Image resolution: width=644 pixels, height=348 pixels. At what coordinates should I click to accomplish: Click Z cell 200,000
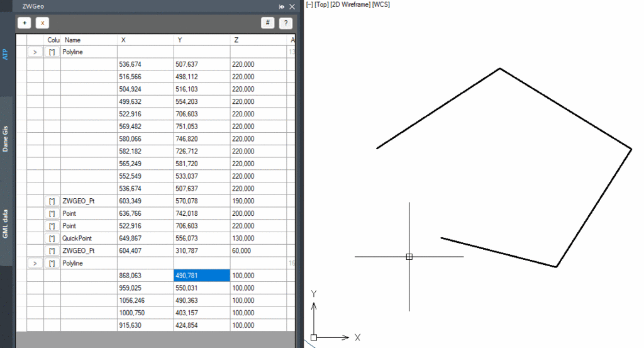pos(258,214)
